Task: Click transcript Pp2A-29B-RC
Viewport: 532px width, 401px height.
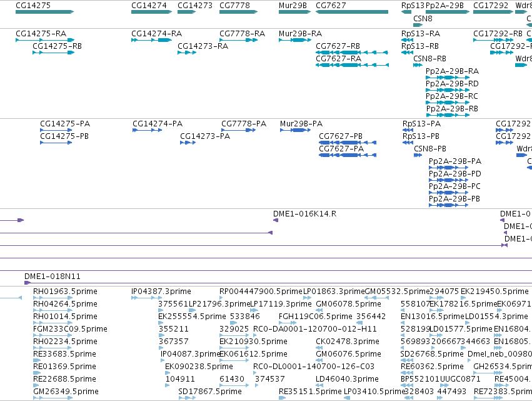Action: click(452, 96)
